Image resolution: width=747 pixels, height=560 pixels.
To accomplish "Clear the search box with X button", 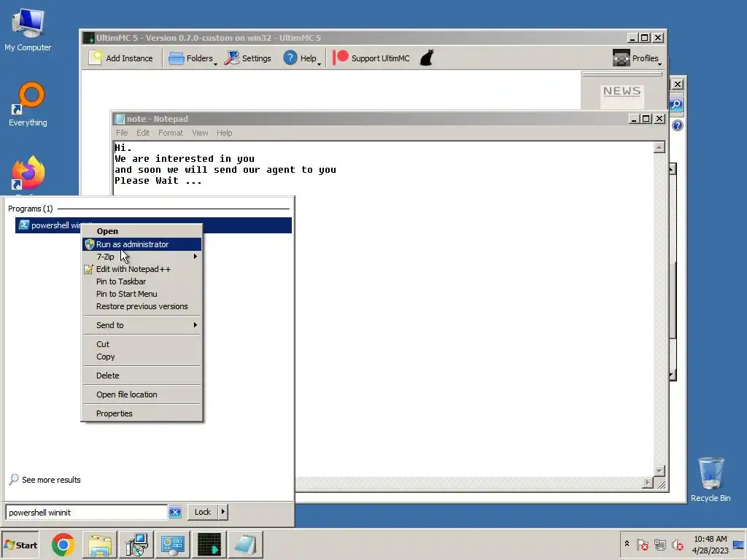I will pyautogui.click(x=175, y=513).
